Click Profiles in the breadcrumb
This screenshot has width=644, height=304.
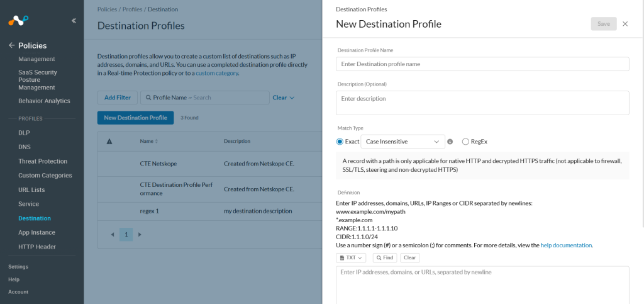[132, 9]
